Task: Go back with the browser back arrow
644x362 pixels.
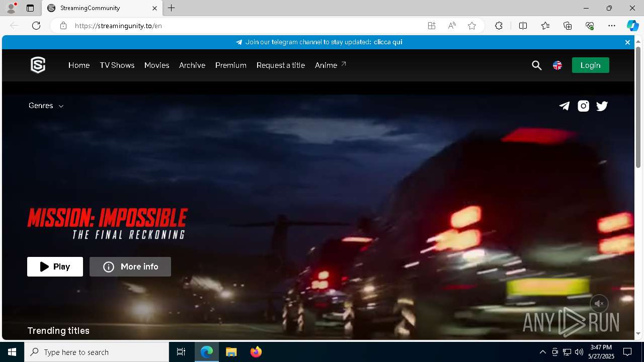Action: pos(14,26)
